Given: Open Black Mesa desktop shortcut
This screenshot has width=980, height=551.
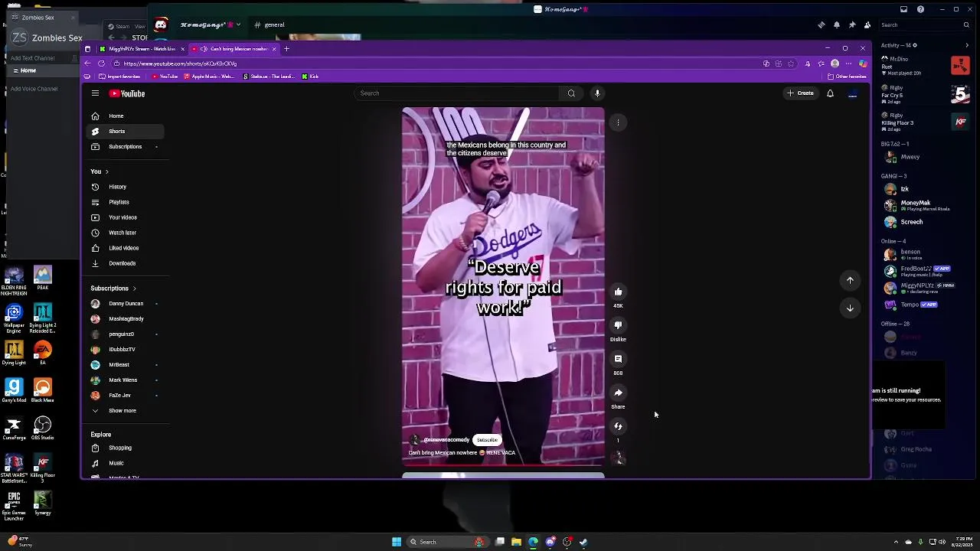Looking at the screenshot, I should click(42, 390).
